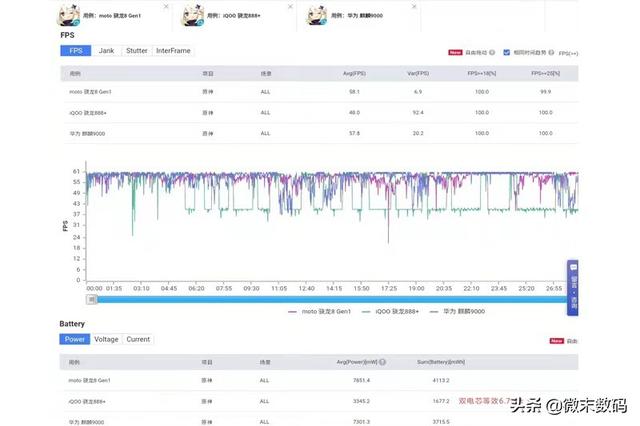This screenshot has width=640, height=426.
Task: Open the Current battery tab
Action: click(x=138, y=339)
